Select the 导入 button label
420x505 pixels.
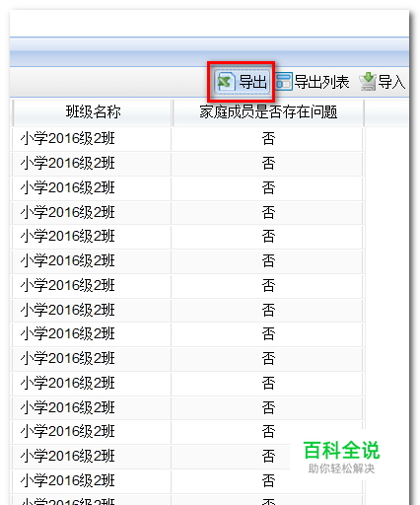click(x=391, y=82)
